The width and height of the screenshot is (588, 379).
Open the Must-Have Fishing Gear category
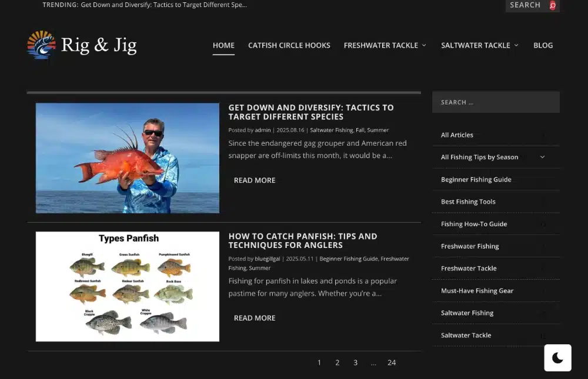click(477, 290)
